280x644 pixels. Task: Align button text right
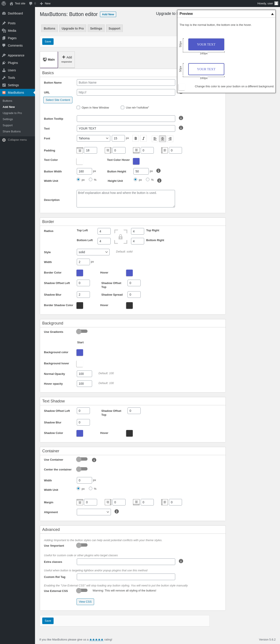coord(170,139)
